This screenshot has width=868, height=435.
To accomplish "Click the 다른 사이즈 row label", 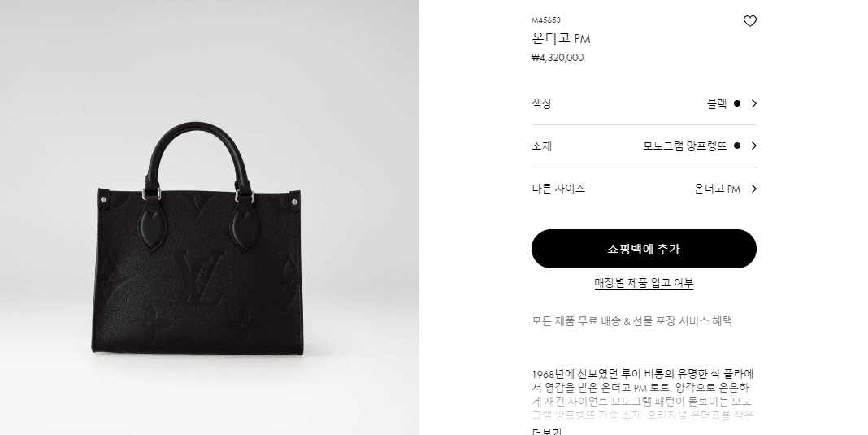I will pos(558,189).
